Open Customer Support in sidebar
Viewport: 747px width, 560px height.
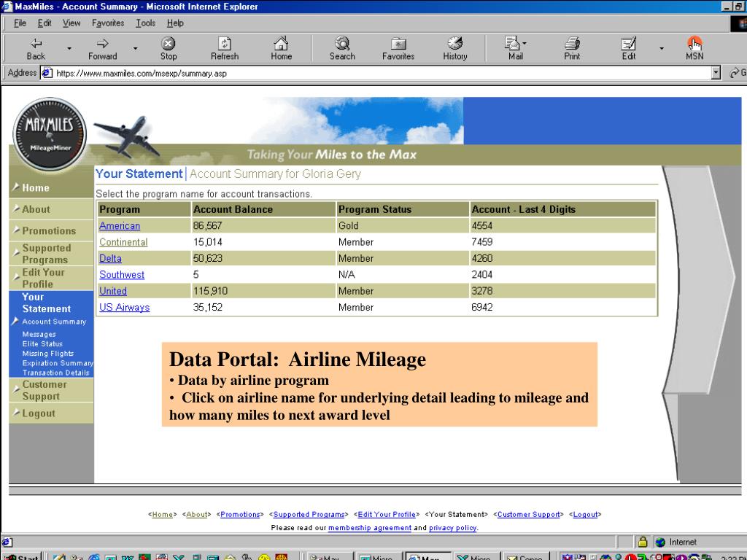pos(44,390)
